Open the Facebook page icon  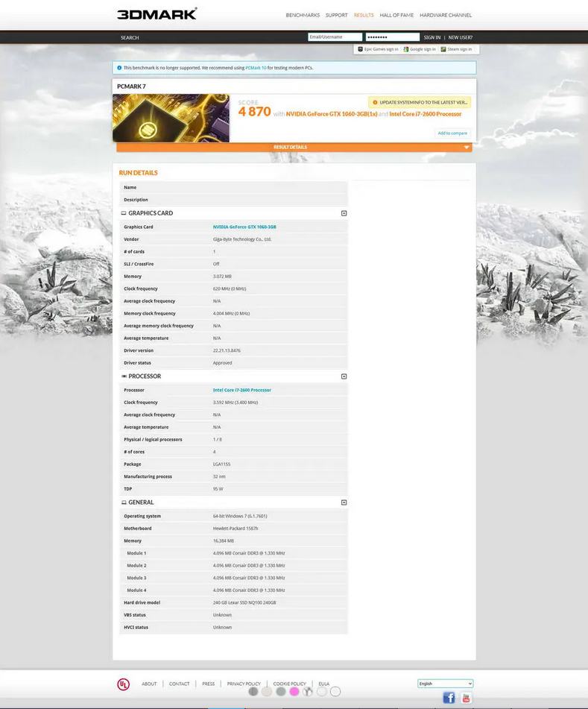449,698
